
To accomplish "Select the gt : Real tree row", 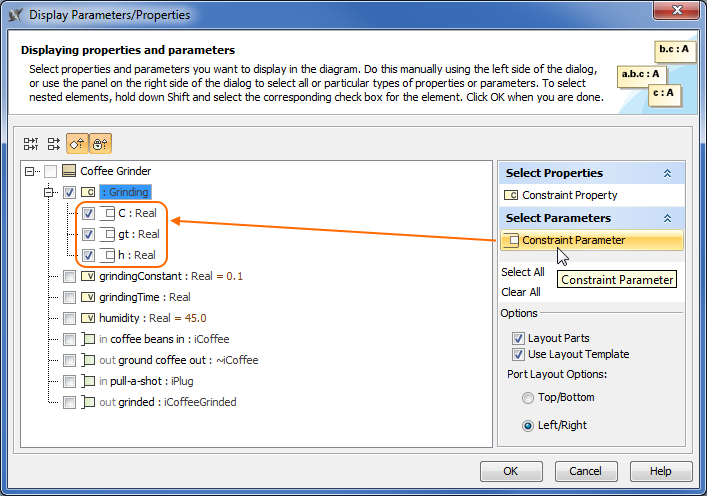I will click(138, 234).
